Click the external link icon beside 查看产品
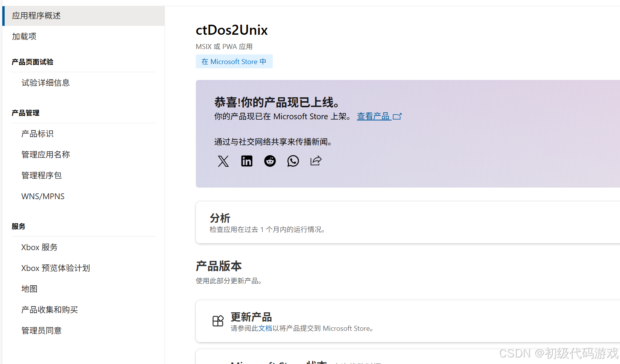Viewport: 620px width, 364px height. (x=397, y=116)
